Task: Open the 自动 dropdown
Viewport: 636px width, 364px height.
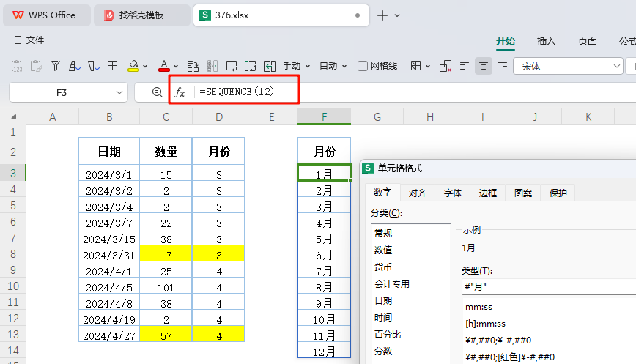Action: 333,66
